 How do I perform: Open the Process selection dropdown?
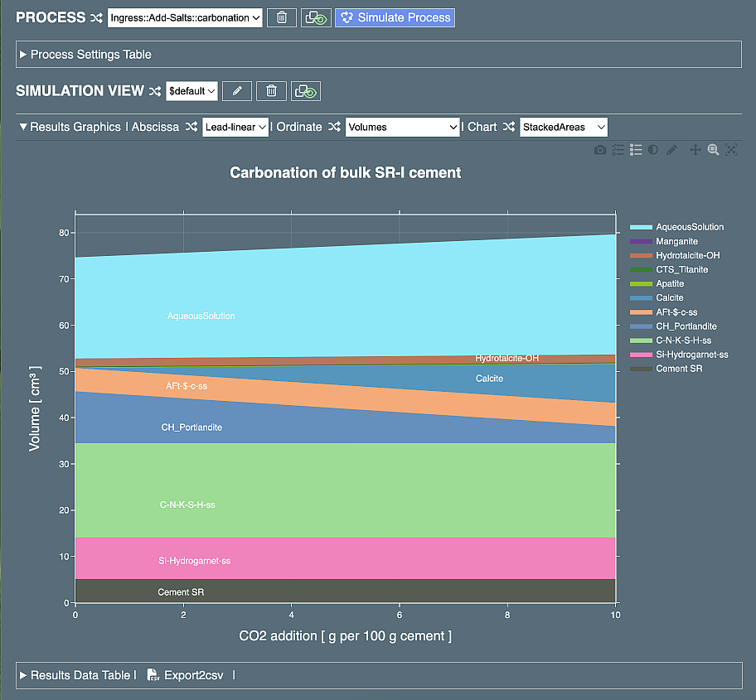click(185, 17)
